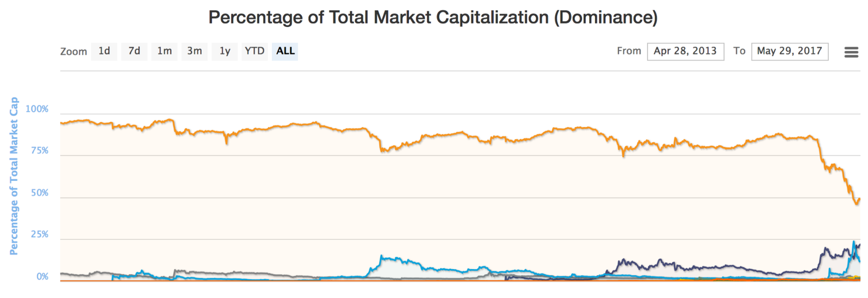Edit the To date field May 29, 2017
Image resolution: width=868 pixels, height=298 pixels.
(x=790, y=51)
